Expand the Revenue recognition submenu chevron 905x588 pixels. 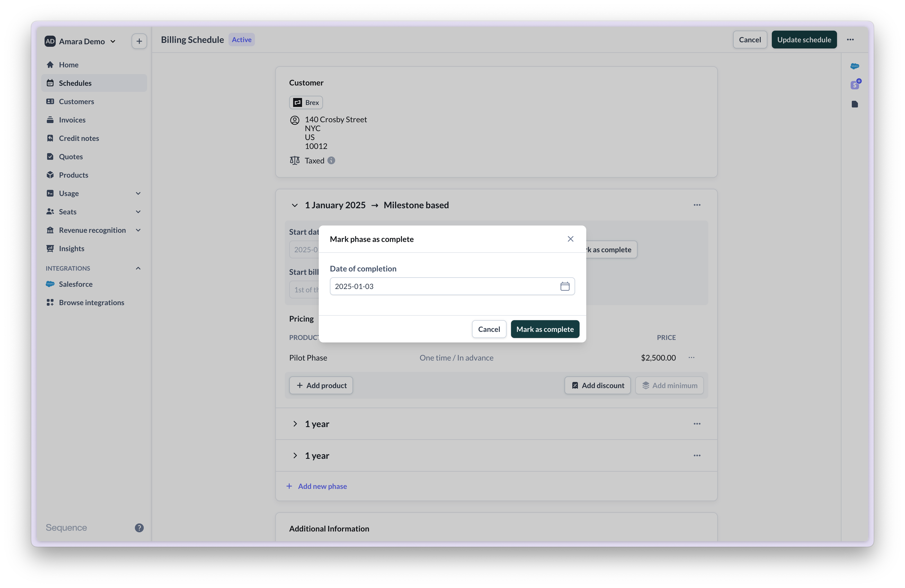(138, 230)
